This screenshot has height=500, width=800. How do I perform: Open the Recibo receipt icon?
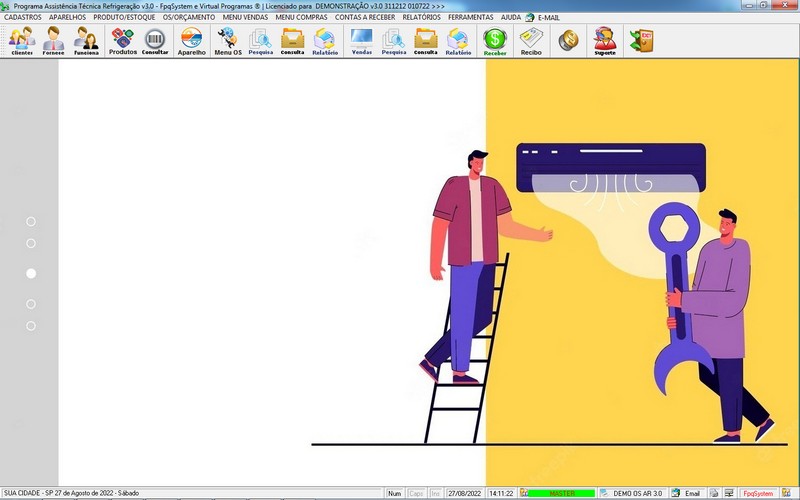point(531,41)
